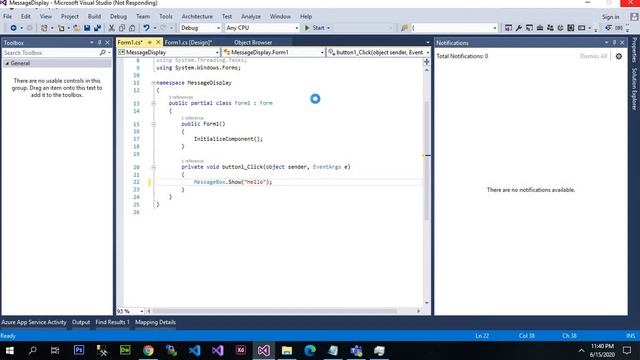The width and height of the screenshot is (640, 360).
Task: Open the Start button dropdown arrow
Action: click(x=329, y=28)
